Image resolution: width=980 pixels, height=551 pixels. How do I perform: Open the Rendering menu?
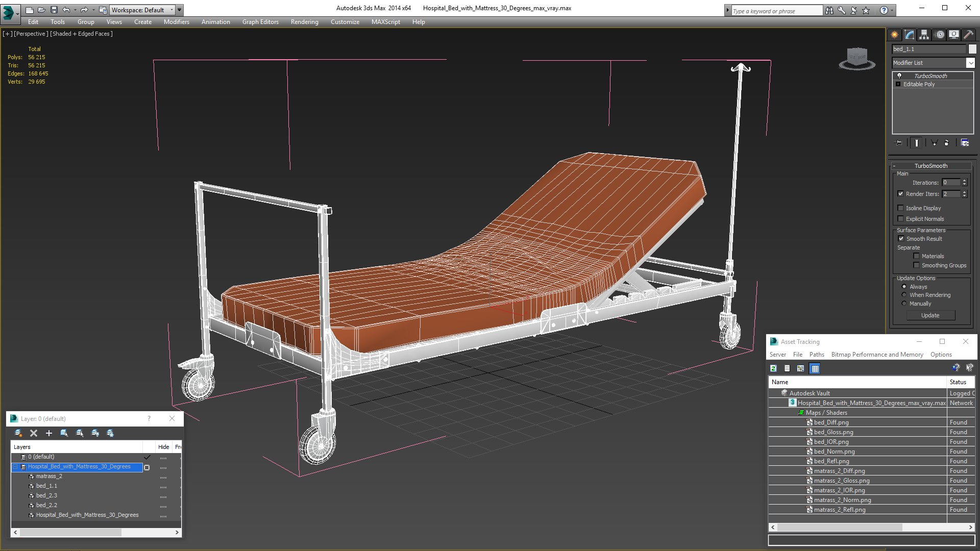tap(304, 22)
